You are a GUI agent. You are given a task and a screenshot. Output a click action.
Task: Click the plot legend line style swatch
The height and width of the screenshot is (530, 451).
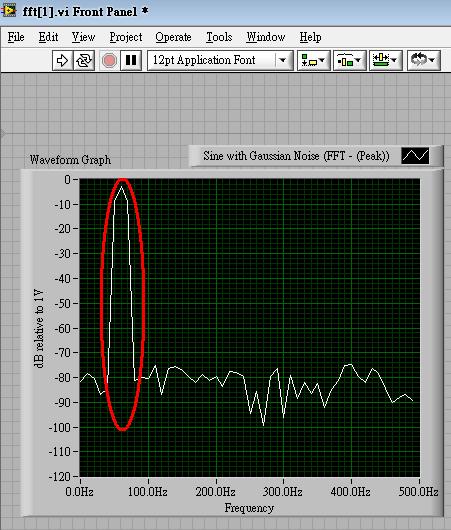click(415, 156)
